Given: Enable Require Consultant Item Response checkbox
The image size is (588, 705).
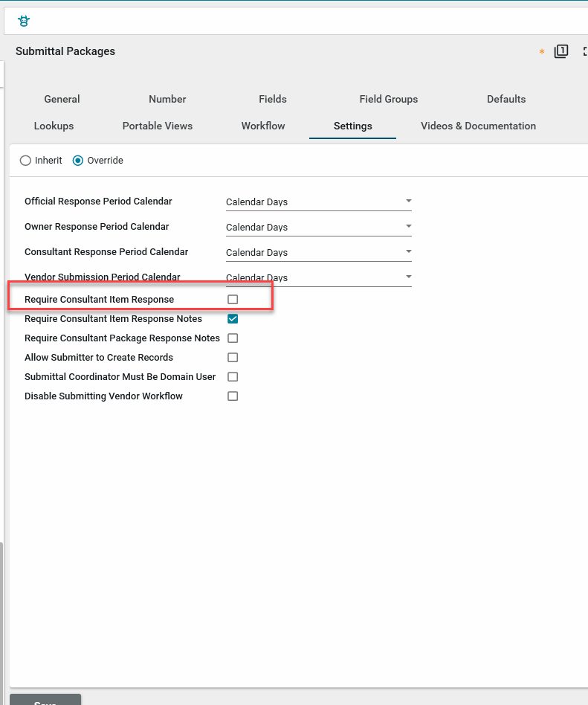Looking at the screenshot, I should 233,300.
